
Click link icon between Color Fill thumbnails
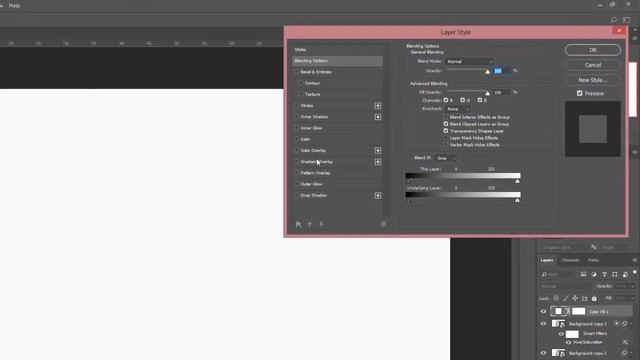pos(568,311)
